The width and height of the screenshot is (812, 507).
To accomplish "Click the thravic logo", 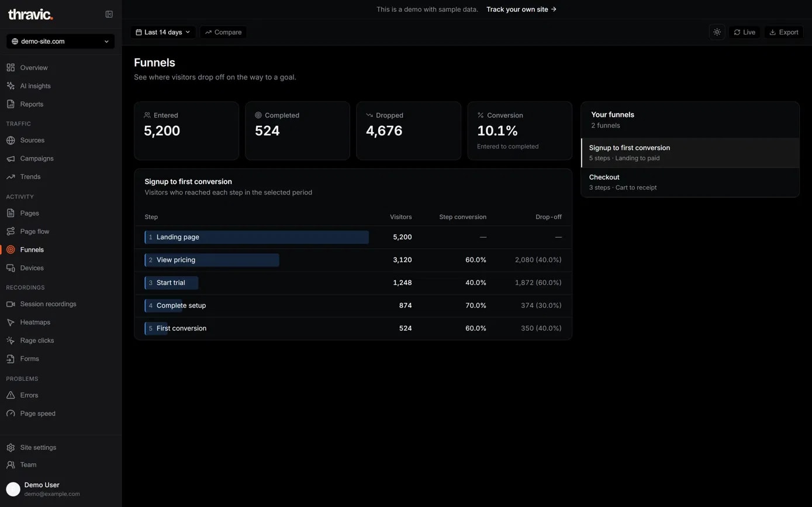I will pyautogui.click(x=30, y=14).
